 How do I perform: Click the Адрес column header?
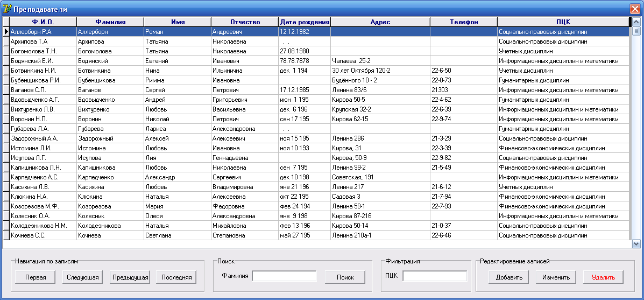click(380, 22)
